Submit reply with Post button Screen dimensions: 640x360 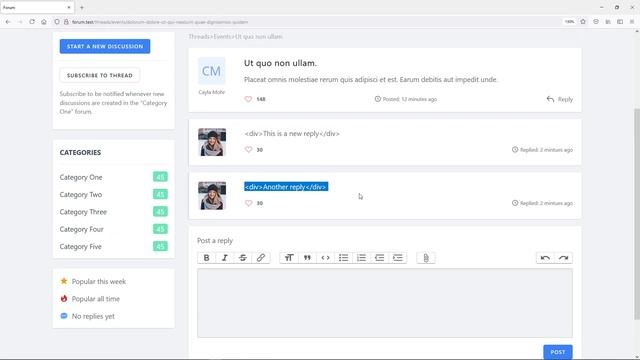(x=558, y=352)
